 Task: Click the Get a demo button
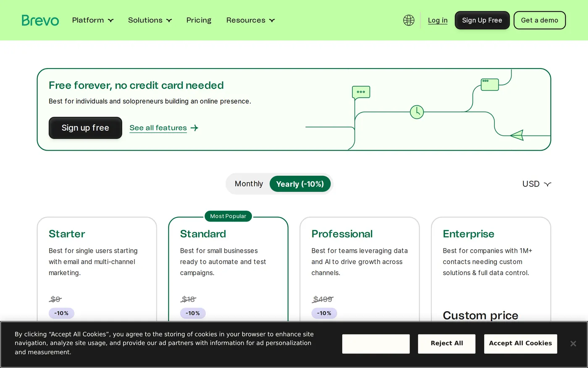pyautogui.click(x=539, y=20)
